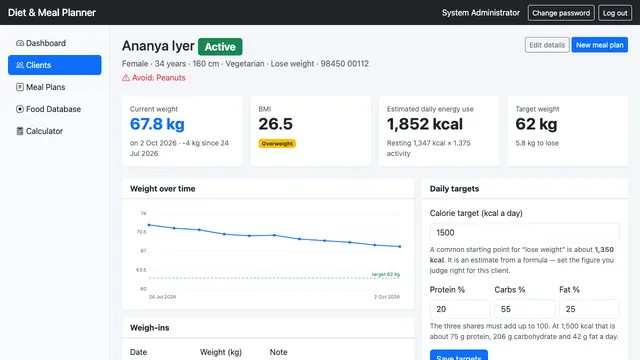The image size is (640, 360).
Task: Click the 'System Administrator' user name
Action: pyautogui.click(x=481, y=13)
